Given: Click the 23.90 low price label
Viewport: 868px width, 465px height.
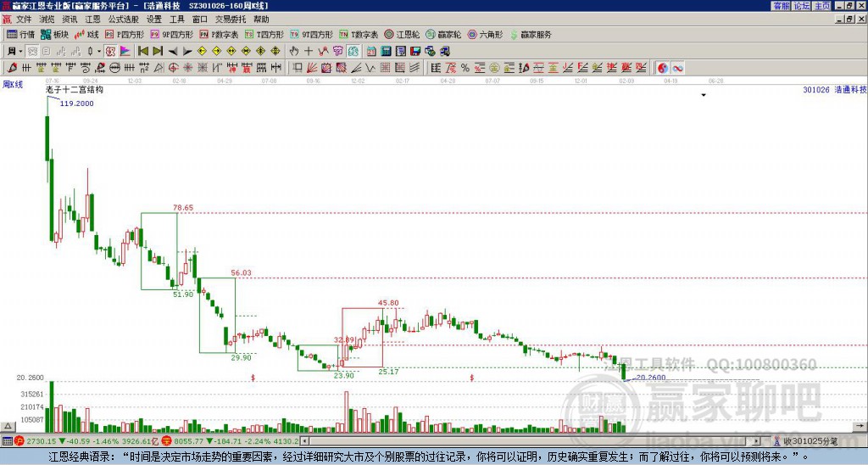Looking at the screenshot, I should (344, 375).
